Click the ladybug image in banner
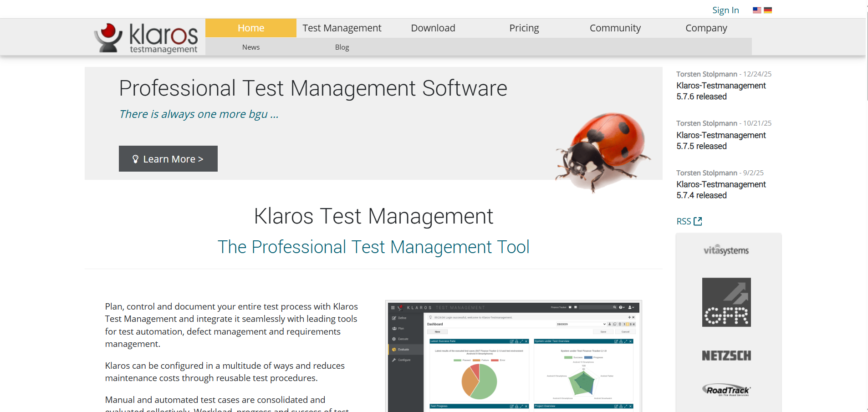868x412 pixels. click(603, 153)
